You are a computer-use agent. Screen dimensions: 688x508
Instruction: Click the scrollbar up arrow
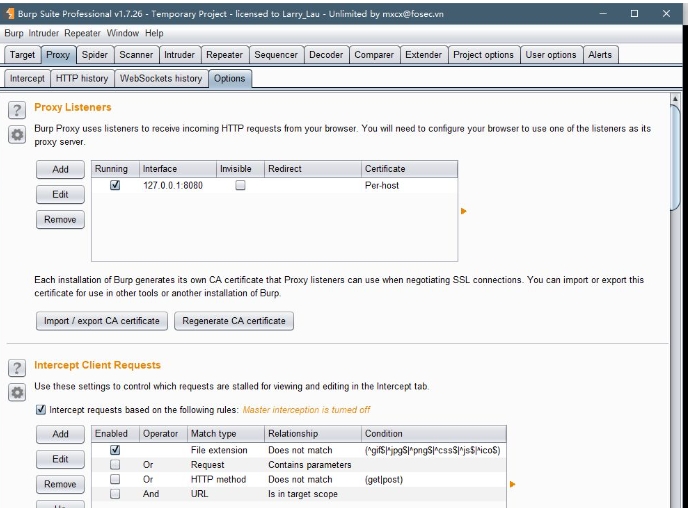click(x=675, y=99)
